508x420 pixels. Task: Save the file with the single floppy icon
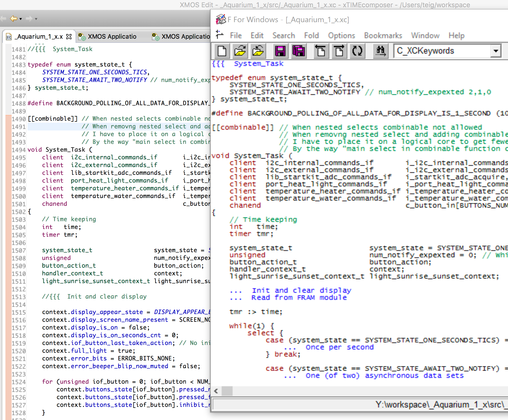(280, 51)
